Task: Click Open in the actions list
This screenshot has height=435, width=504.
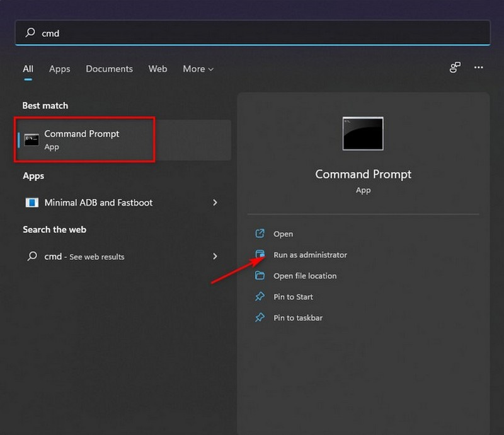Action: 283,234
